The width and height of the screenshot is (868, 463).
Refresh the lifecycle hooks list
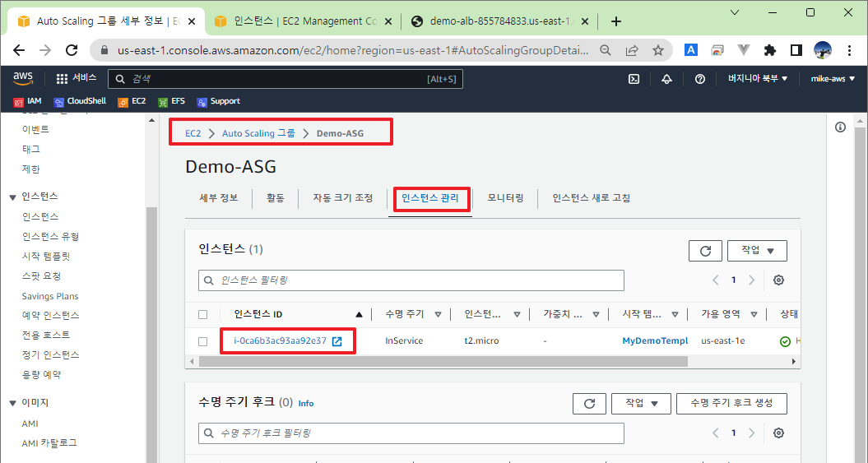(x=589, y=404)
